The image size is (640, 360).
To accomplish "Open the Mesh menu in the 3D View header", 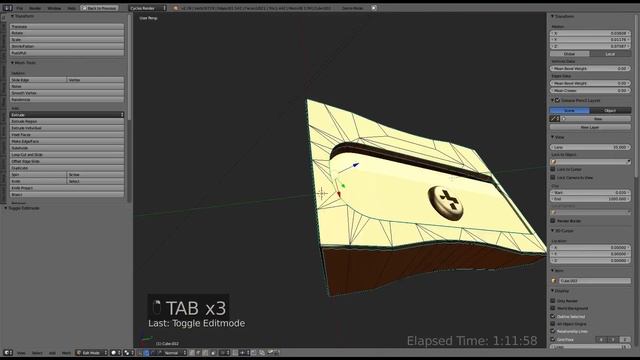I will (66, 353).
